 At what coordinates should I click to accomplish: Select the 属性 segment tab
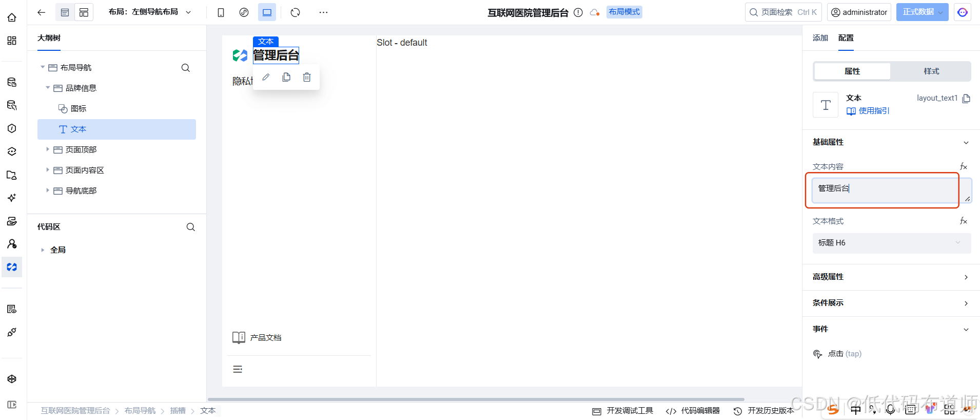click(x=852, y=71)
